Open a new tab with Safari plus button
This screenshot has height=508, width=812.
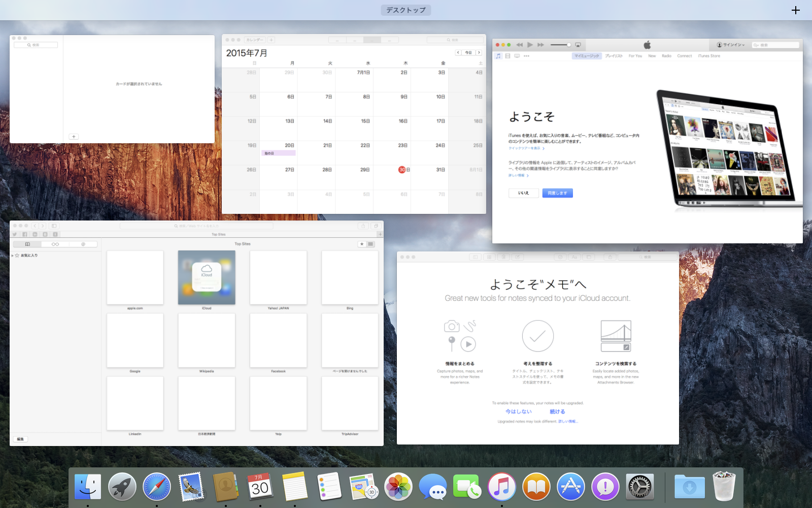point(379,234)
